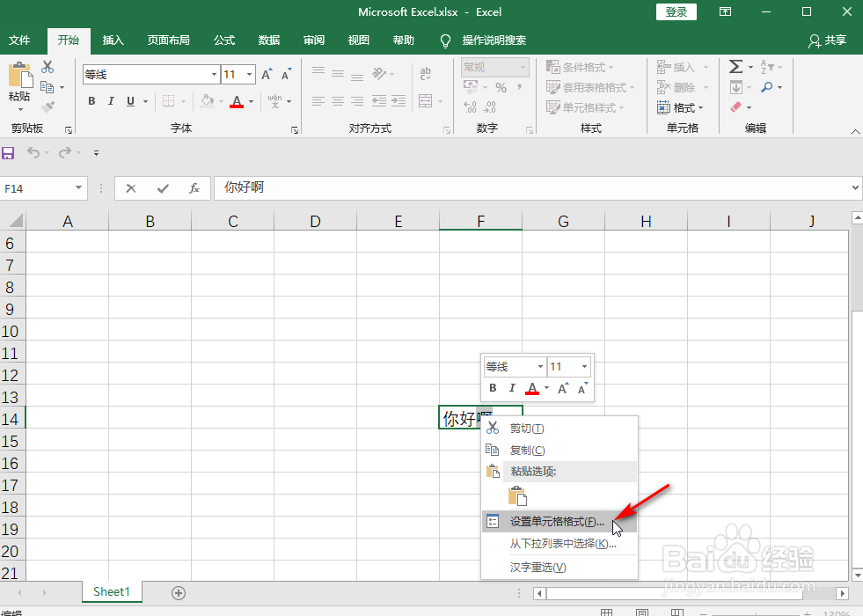Click the AutoSum sigma icon
863x616 pixels.
pyautogui.click(x=735, y=67)
